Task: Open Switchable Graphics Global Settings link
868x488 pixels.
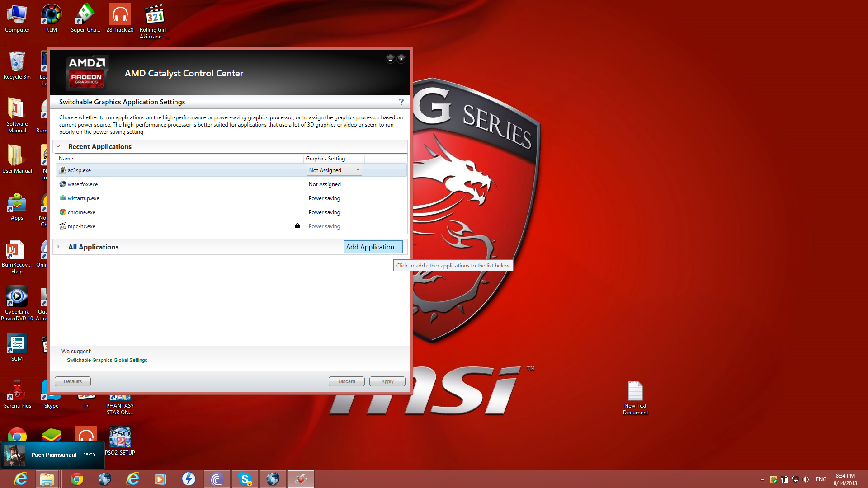Action: pyautogui.click(x=107, y=360)
